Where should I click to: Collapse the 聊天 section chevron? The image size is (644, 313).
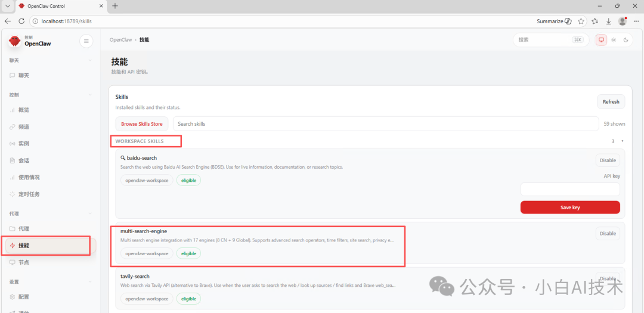(90, 60)
